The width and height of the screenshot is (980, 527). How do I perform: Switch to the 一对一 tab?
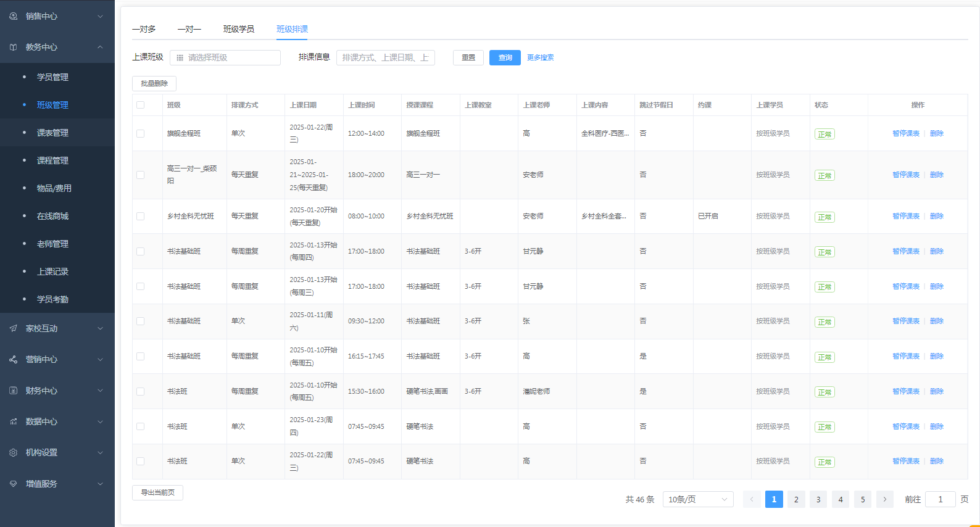tap(189, 29)
